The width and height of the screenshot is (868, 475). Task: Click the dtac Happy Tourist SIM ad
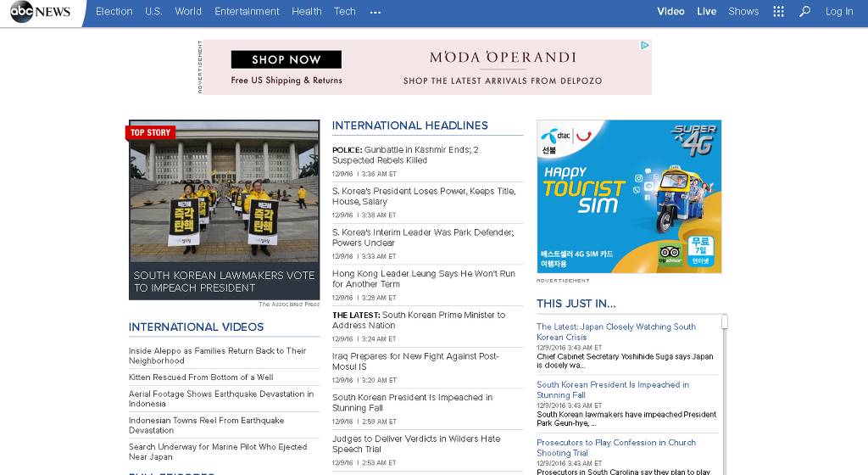(x=628, y=196)
